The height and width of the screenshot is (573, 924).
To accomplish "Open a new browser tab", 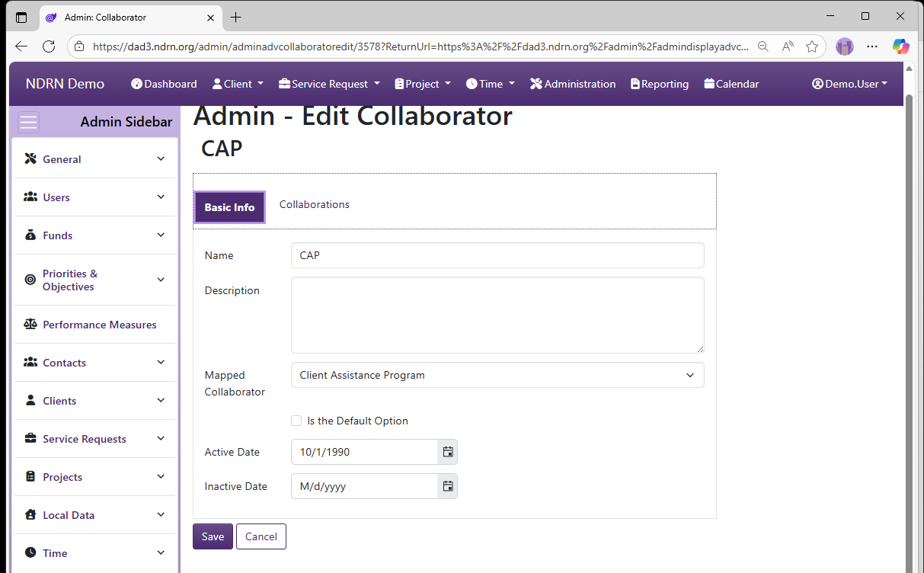I will coord(236,17).
